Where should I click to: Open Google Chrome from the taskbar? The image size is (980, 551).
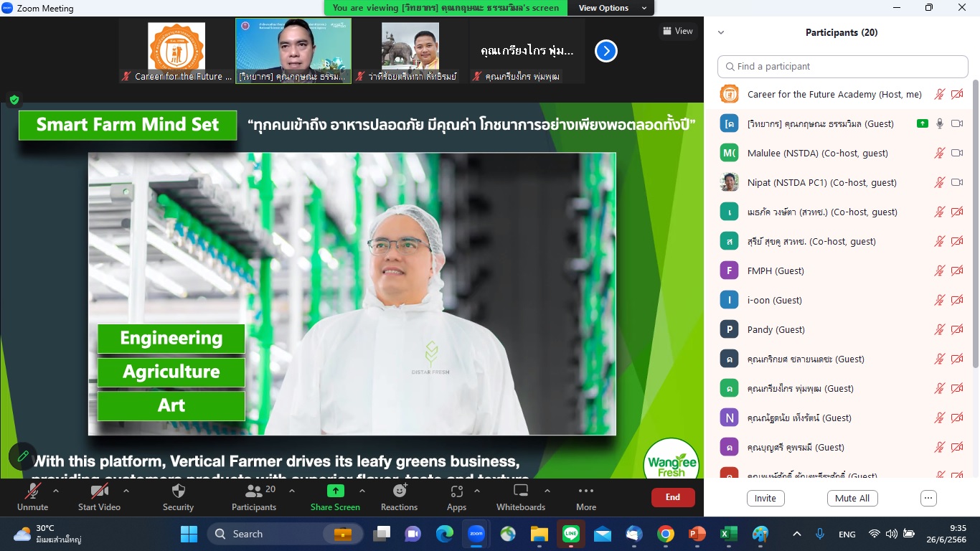coord(666,534)
